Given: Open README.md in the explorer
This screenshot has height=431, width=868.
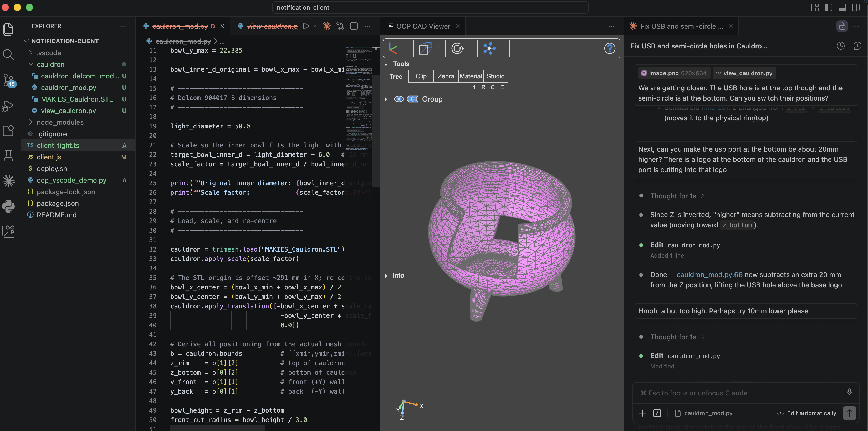Looking at the screenshot, I should pyautogui.click(x=78, y=215).
